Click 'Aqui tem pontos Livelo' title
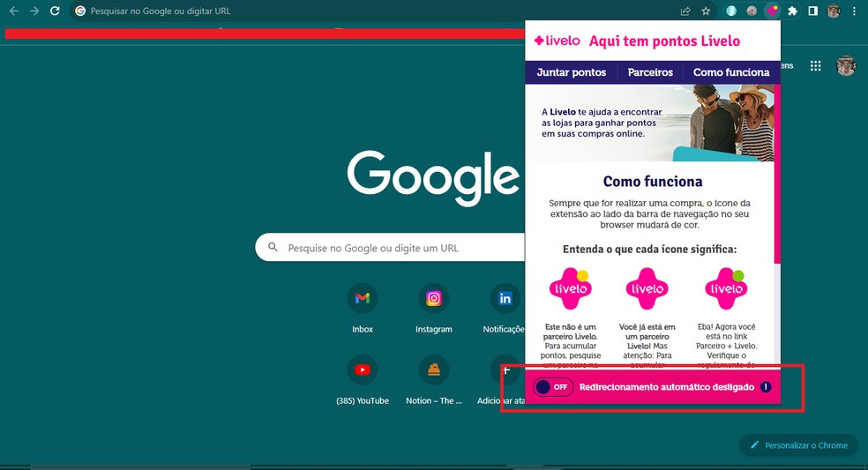The height and width of the screenshot is (470, 868). [664, 41]
